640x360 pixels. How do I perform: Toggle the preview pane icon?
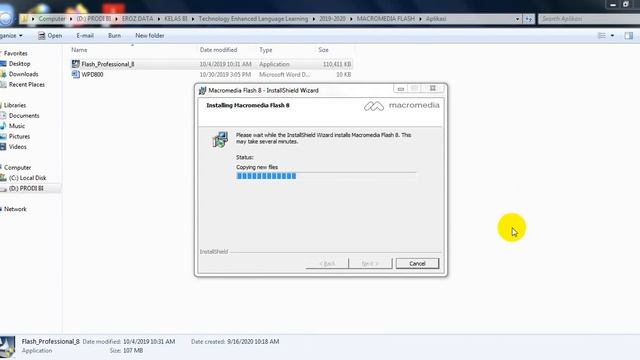(x=629, y=36)
